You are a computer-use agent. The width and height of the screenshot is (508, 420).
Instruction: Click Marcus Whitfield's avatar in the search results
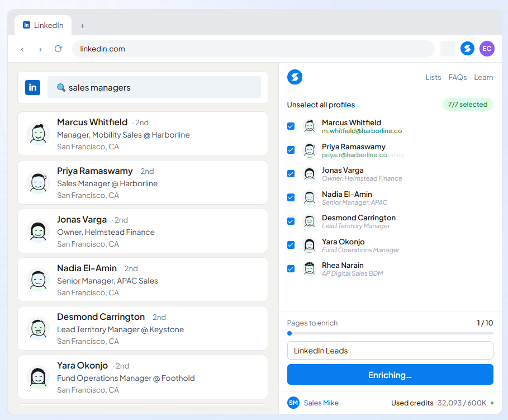[38, 134]
